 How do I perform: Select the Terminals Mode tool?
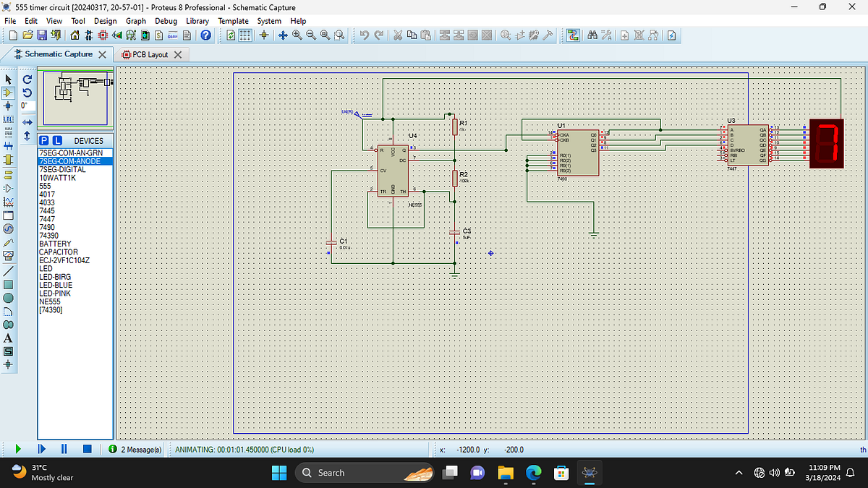[9, 175]
